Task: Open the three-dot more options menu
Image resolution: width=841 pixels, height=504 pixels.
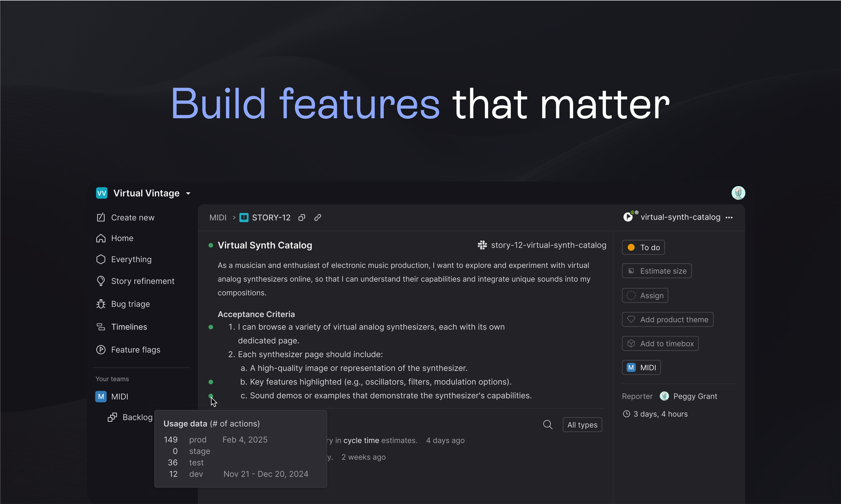Action: 729,217
